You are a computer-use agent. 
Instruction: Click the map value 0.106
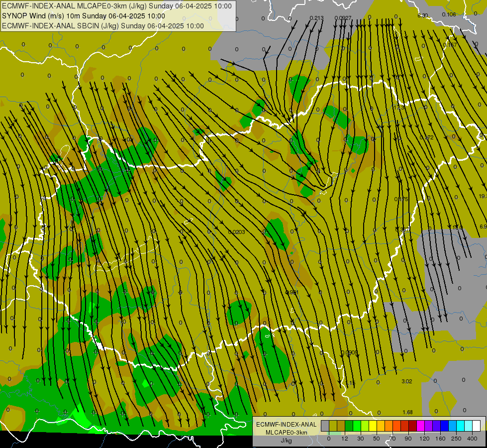[x=449, y=14]
